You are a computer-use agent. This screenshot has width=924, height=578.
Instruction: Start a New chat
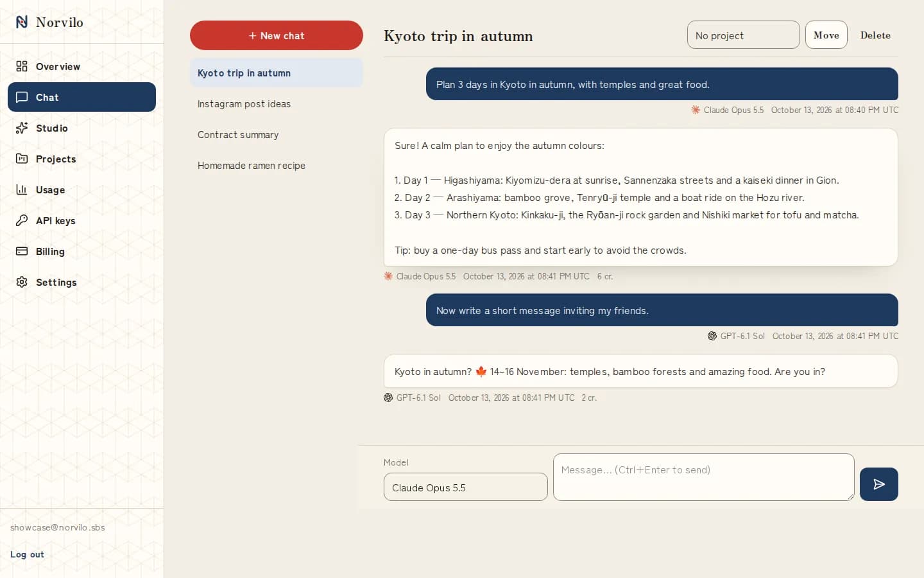(277, 35)
